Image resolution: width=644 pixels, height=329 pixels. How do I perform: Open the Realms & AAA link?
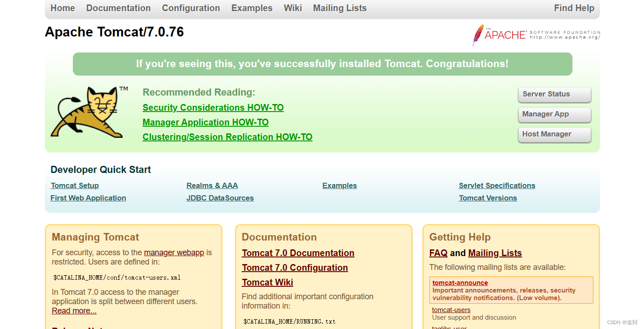212,185
